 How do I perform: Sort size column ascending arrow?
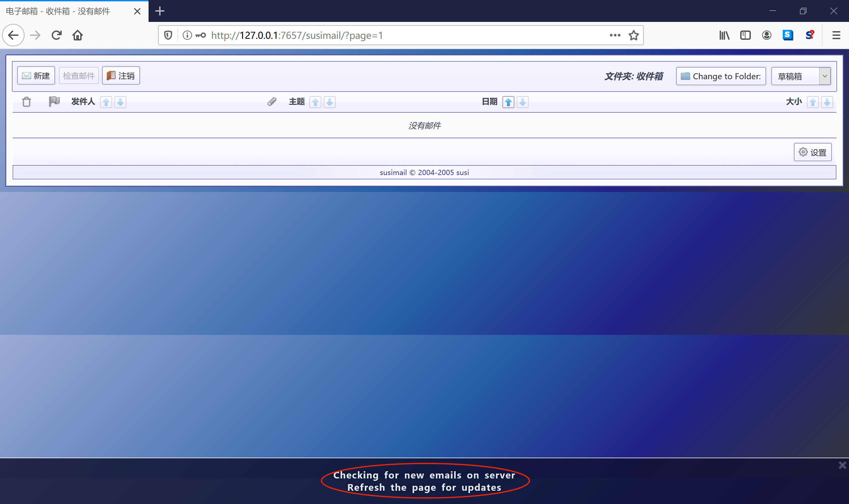point(813,102)
